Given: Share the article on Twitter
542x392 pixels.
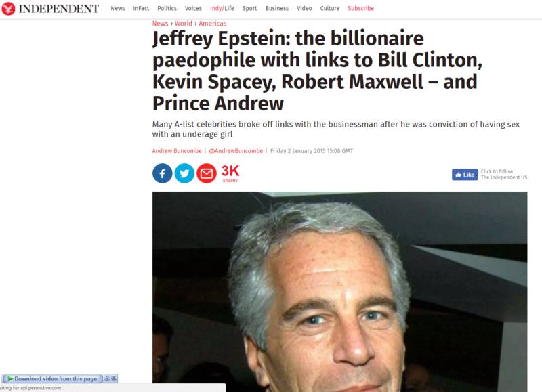Looking at the screenshot, I should pos(184,173).
